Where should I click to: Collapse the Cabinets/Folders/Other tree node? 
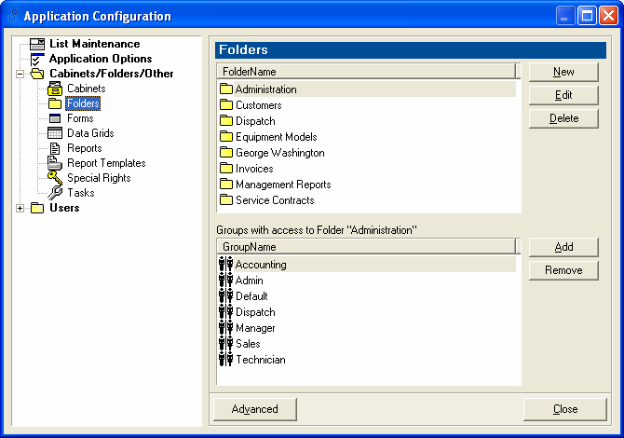[x=20, y=74]
